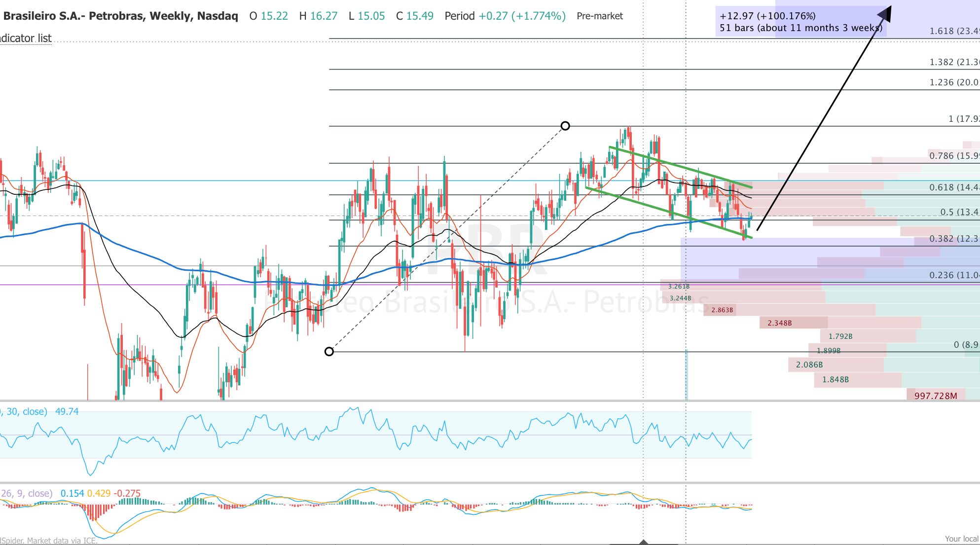Image resolution: width=980 pixels, height=545 pixels.
Task: Click the 2.348B volume profile value
Action: (780, 323)
